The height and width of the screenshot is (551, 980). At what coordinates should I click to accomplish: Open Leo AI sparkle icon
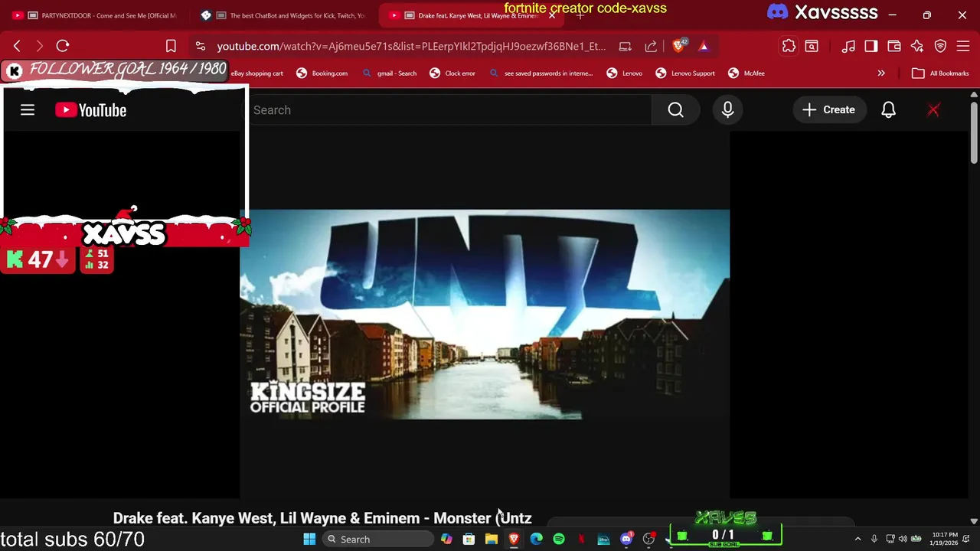point(917,46)
